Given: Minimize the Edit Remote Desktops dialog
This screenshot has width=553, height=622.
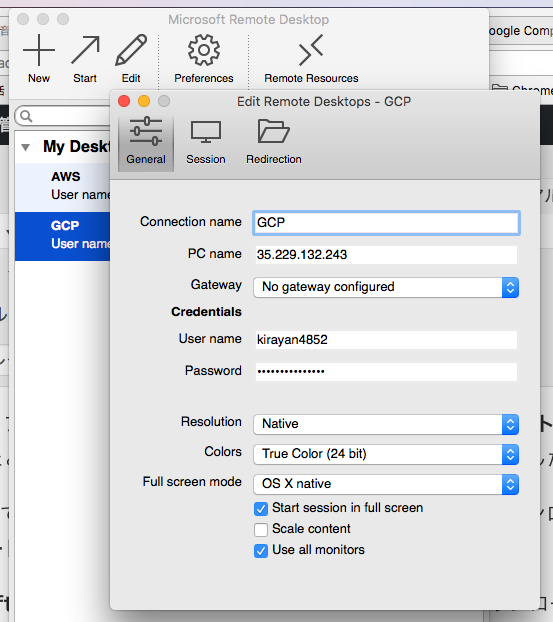Looking at the screenshot, I should (144, 101).
